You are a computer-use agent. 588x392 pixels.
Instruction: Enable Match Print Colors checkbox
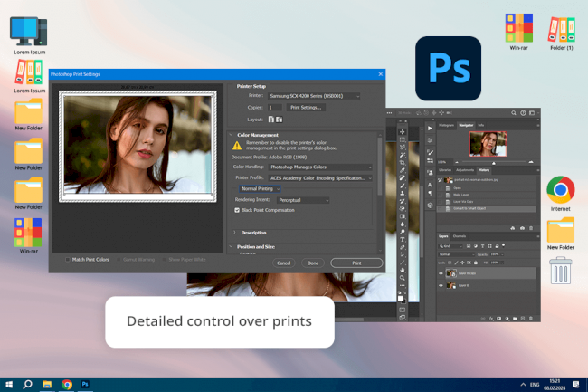click(68, 259)
